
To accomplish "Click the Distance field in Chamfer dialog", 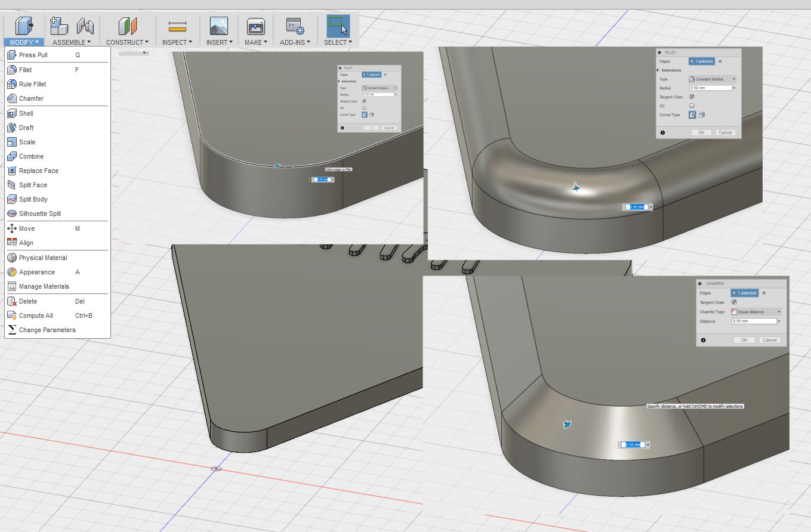I will point(754,321).
